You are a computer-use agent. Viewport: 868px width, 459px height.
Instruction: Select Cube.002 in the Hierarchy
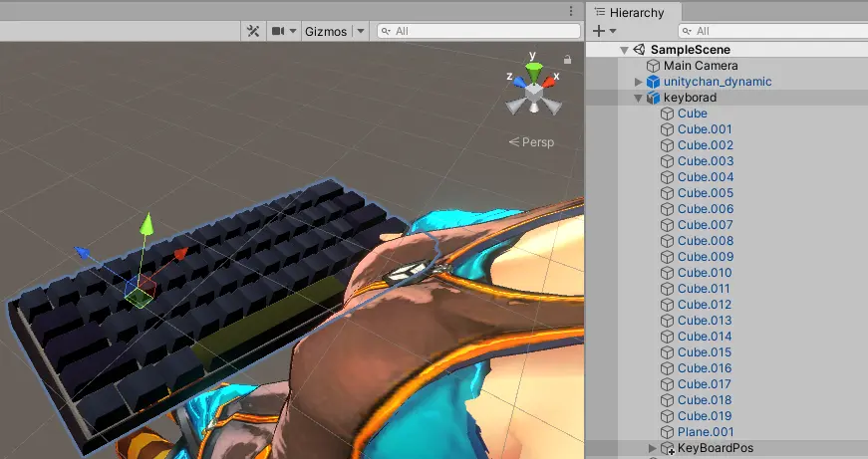(706, 145)
